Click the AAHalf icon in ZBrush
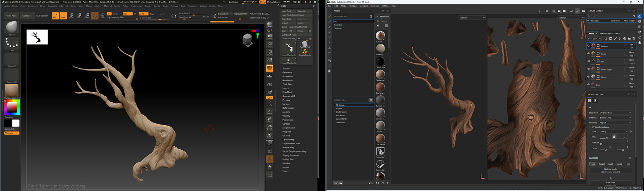 pyautogui.click(x=269, y=60)
